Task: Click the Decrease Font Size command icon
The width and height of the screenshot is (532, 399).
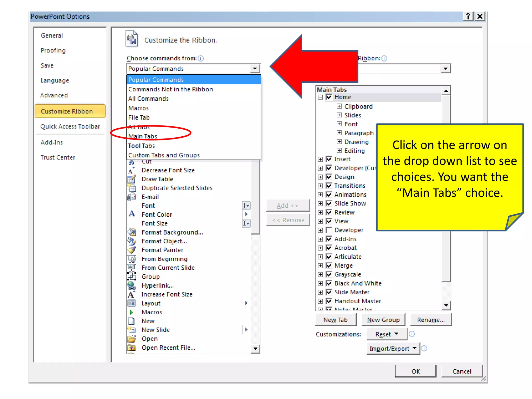Action: click(132, 170)
